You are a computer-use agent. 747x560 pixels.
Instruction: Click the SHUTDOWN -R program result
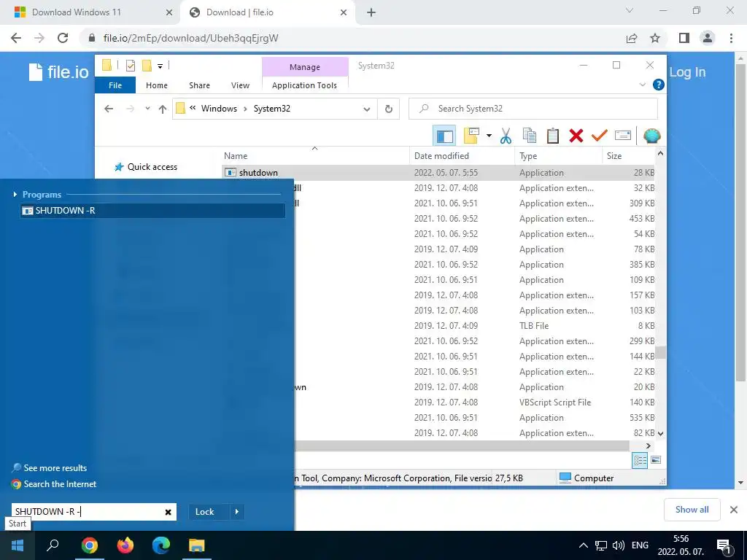[153, 211]
